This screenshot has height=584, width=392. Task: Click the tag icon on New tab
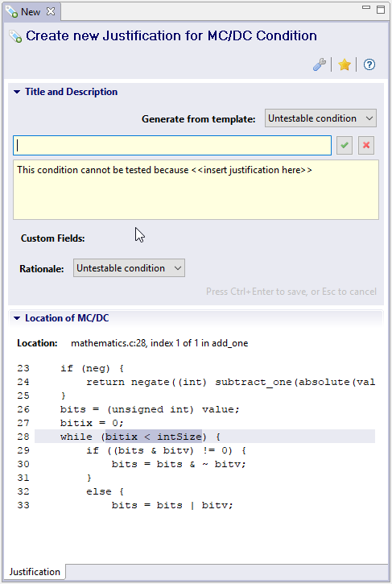pyautogui.click(x=11, y=12)
